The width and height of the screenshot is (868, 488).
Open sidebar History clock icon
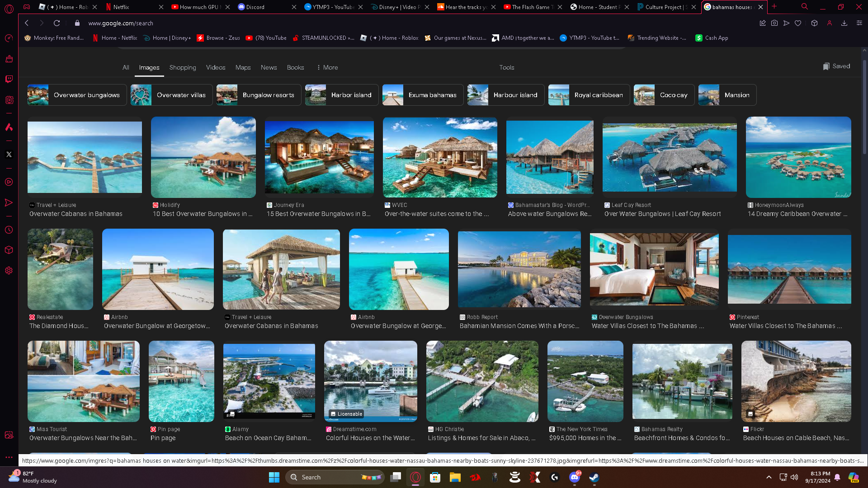(9, 230)
